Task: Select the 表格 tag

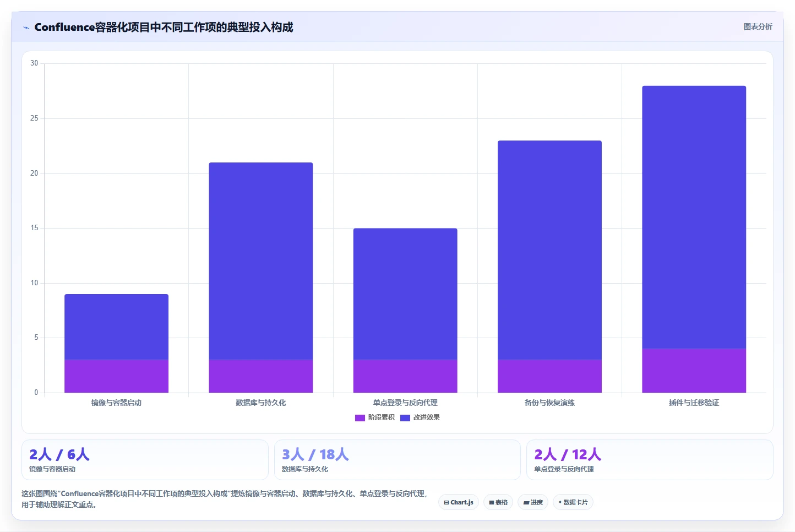Action: [498, 502]
